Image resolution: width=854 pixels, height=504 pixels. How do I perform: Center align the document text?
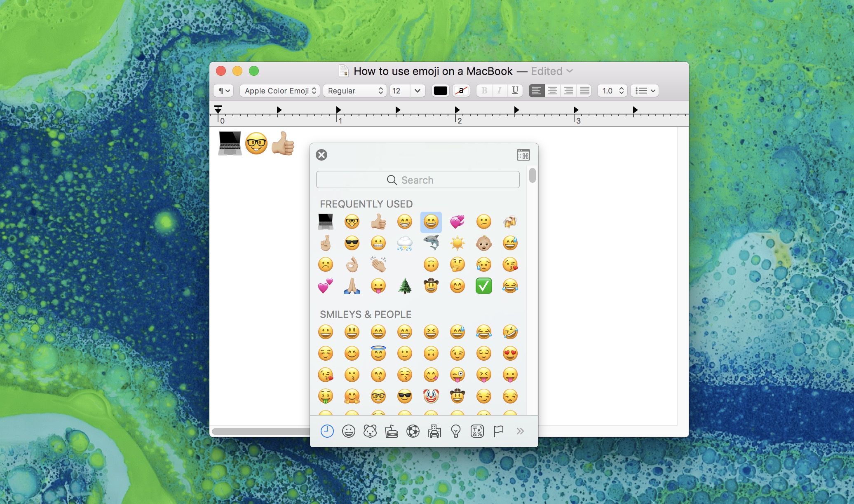552,91
